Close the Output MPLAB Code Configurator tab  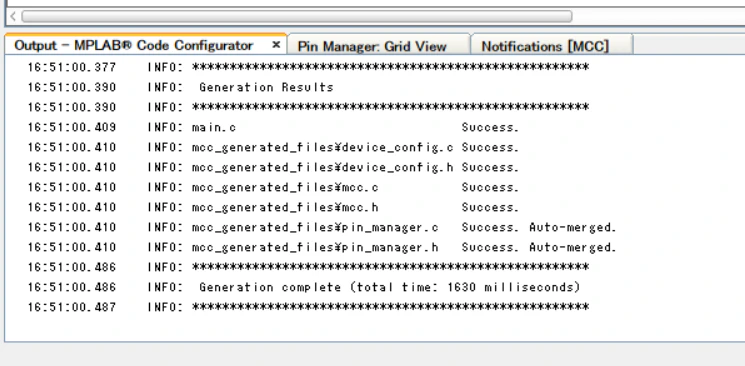click(x=276, y=45)
